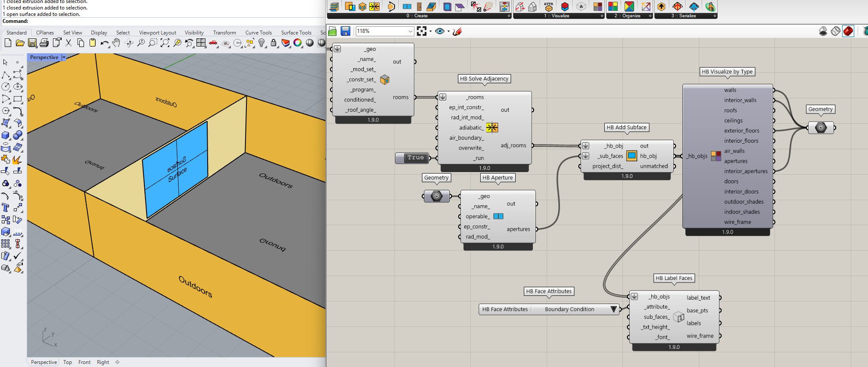This screenshot has width=868, height=367.
Task: Switch to wireframe preview mode icon
Action: (x=835, y=31)
